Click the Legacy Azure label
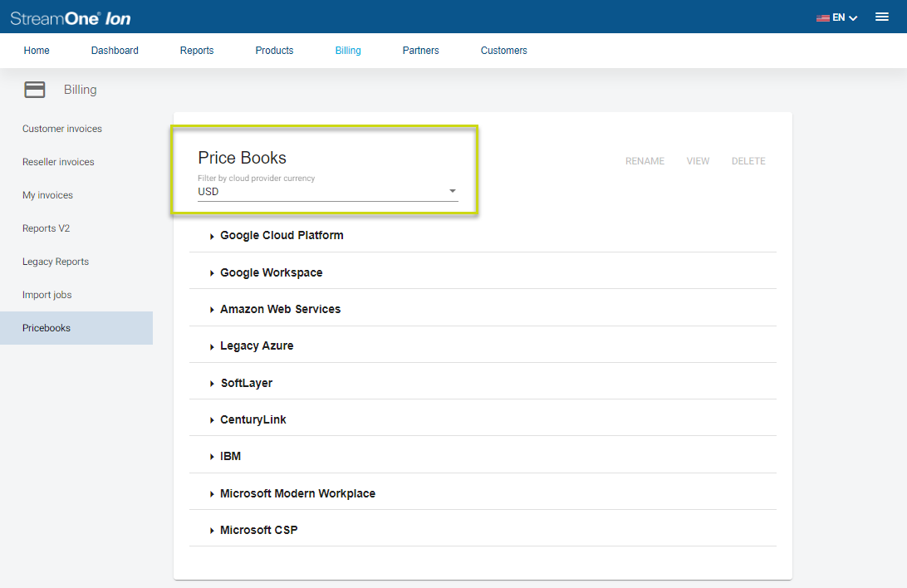 [257, 345]
